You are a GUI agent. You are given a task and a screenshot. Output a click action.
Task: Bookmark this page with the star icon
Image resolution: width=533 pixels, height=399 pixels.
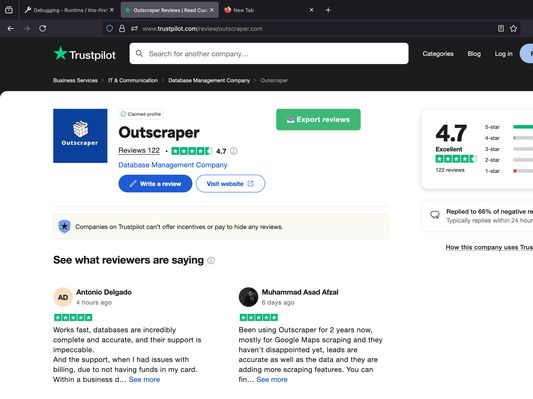click(x=513, y=29)
